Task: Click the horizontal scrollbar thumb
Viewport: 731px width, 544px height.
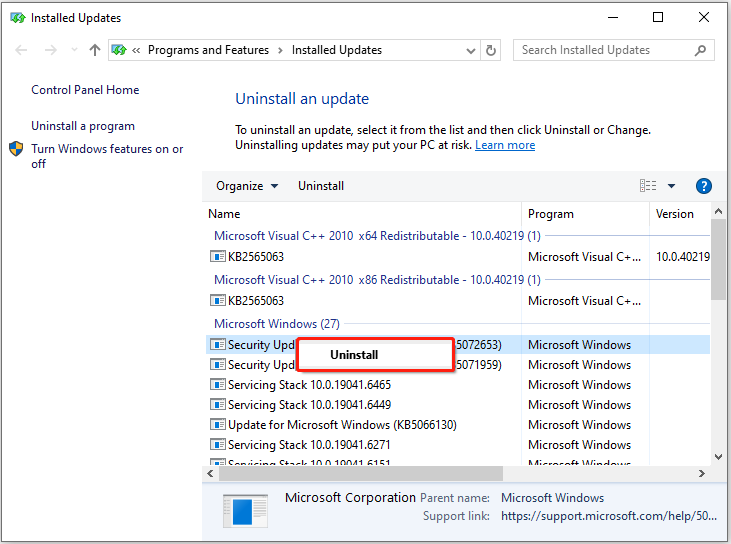Action: coord(361,474)
